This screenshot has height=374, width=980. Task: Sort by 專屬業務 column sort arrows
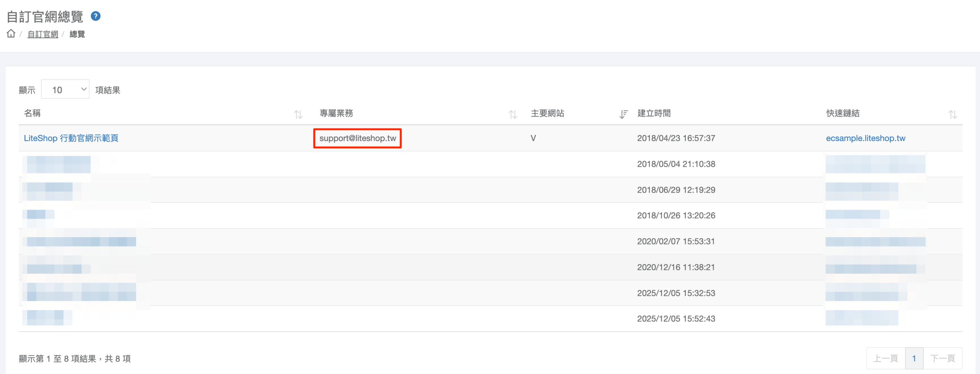pos(513,114)
